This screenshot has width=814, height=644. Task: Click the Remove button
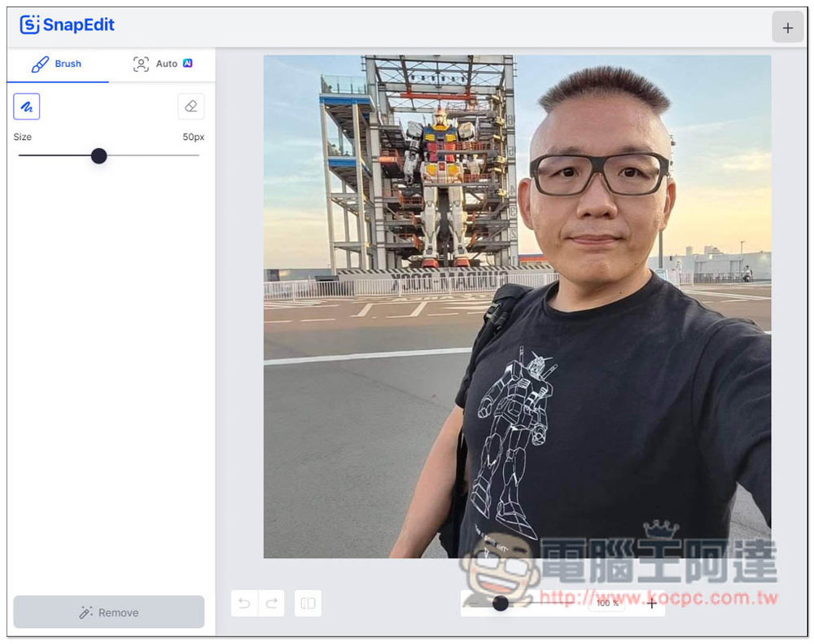[x=108, y=612]
